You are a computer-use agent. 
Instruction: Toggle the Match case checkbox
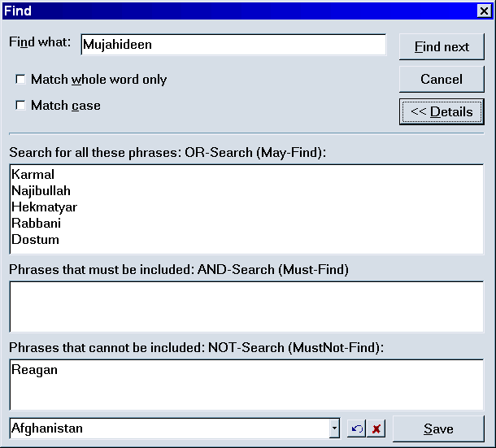pos(21,106)
